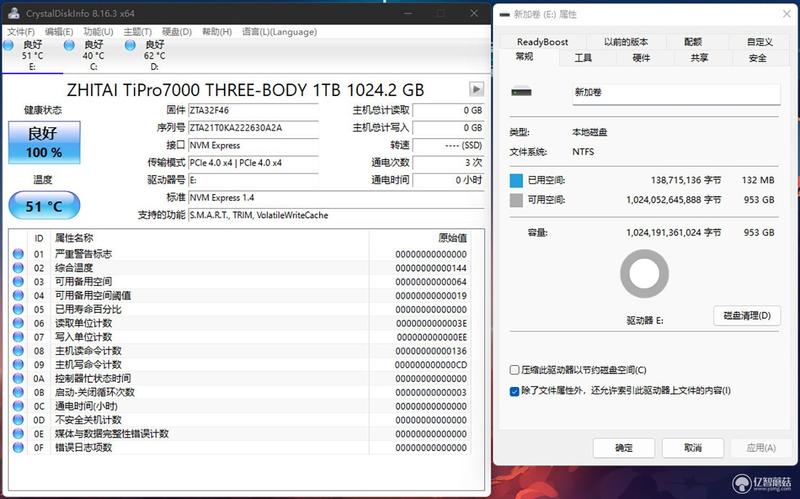The width and height of the screenshot is (800, 499).
Task: Click status orb for attribute 01 严重警告标志
Action: point(18,254)
